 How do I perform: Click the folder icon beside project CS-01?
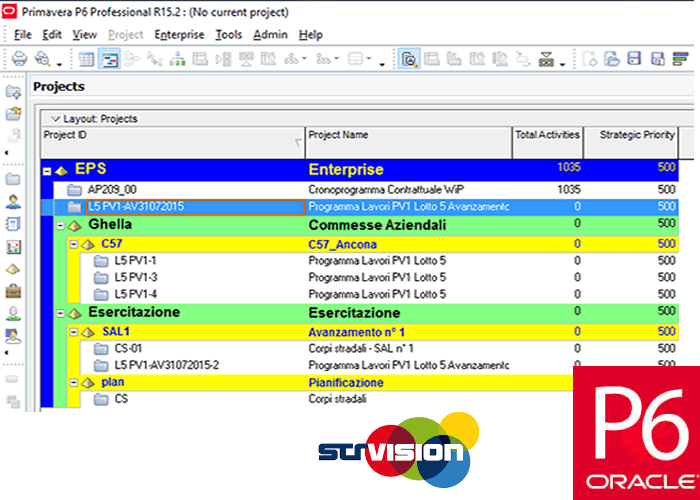tap(101, 349)
